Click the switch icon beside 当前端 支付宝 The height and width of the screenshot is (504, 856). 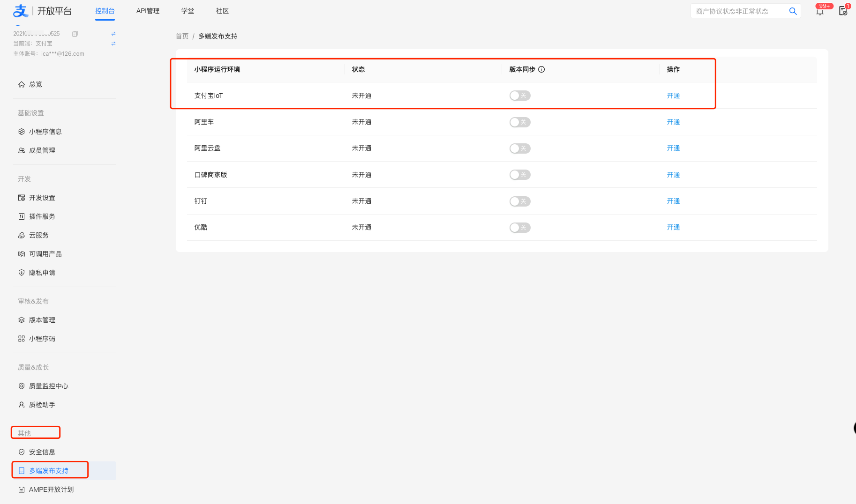point(113,44)
